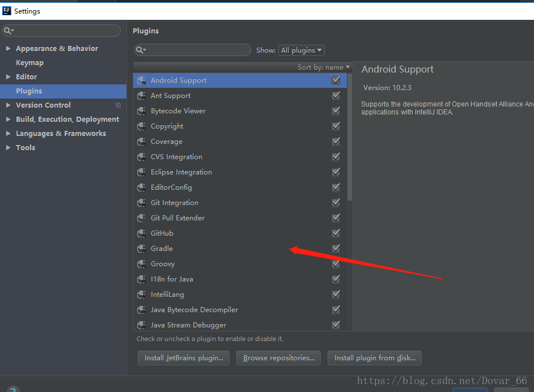The height and width of the screenshot is (392, 534).
Task: Click the Android Support plugin icon
Action: [x=141, y=80]
